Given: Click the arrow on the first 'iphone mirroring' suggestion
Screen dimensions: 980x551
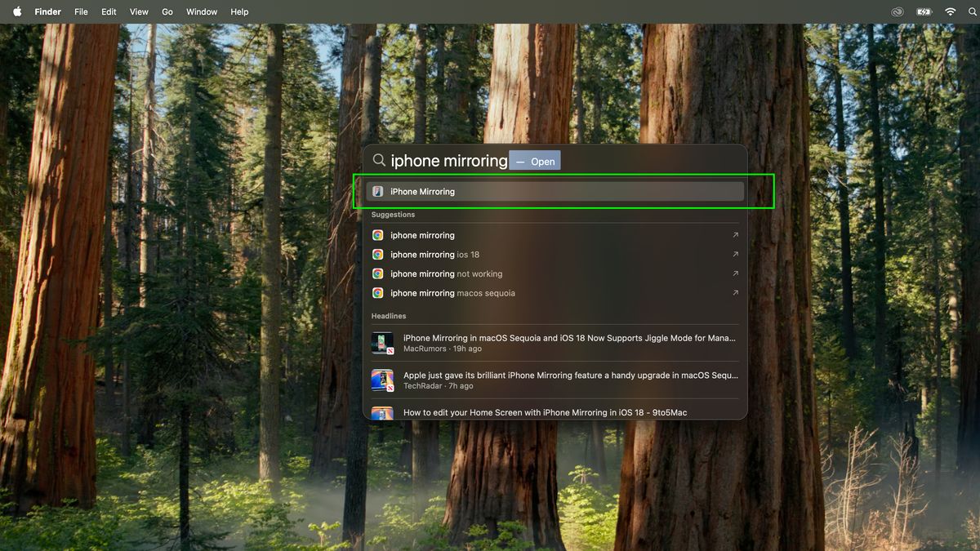Looking at the screenshot, I should click(735, 235).
